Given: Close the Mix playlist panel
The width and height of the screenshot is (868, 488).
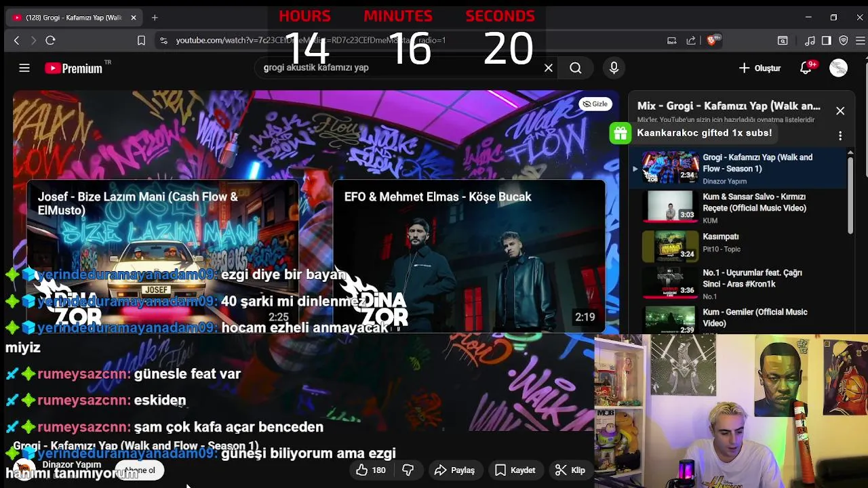Looking at the screenshot, I should [x=840, y=110].
